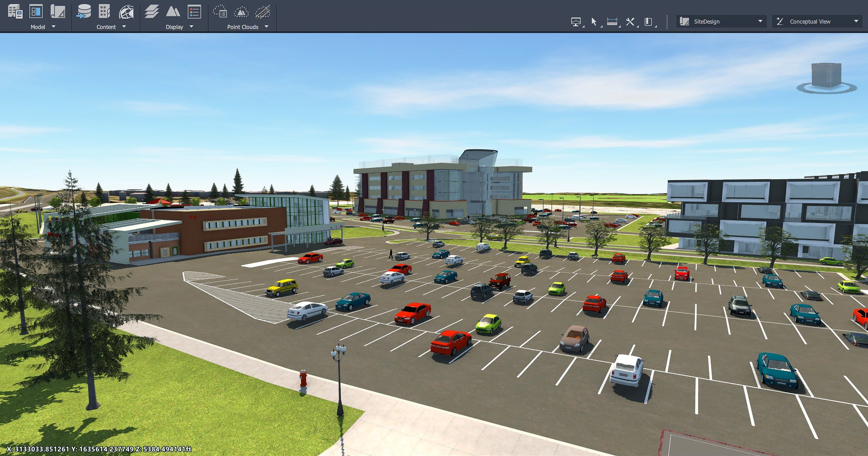Viewport: 868px width, 456px height.
Task: Open the Bookmarks book icon
Action: (648, 22)
